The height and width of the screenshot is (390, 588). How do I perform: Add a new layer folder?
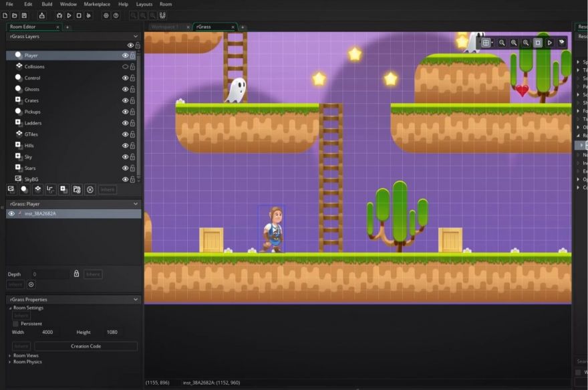[77, 189]
